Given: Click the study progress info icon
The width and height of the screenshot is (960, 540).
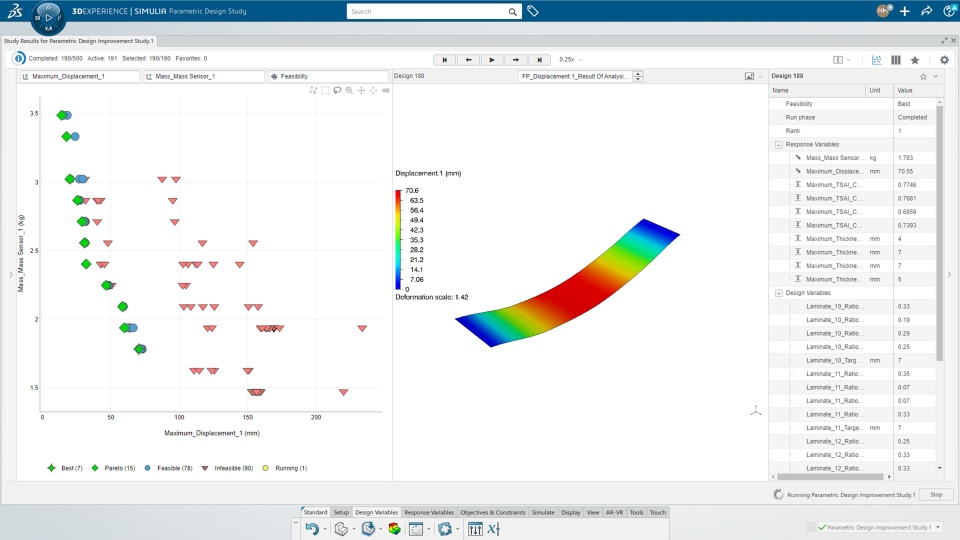Looking at the screenshot, I should pos(18,59).
